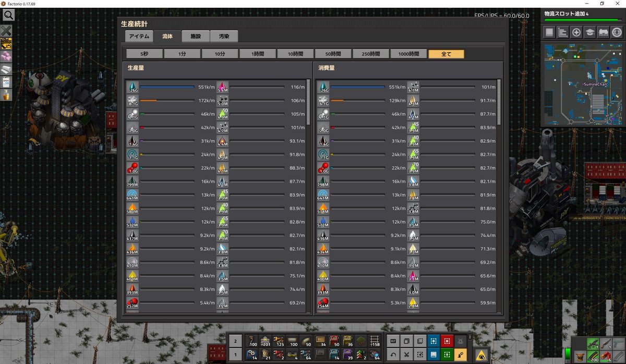Select the 全て time range
This screenshot has height=364, width=626.
tap(447, 54)
